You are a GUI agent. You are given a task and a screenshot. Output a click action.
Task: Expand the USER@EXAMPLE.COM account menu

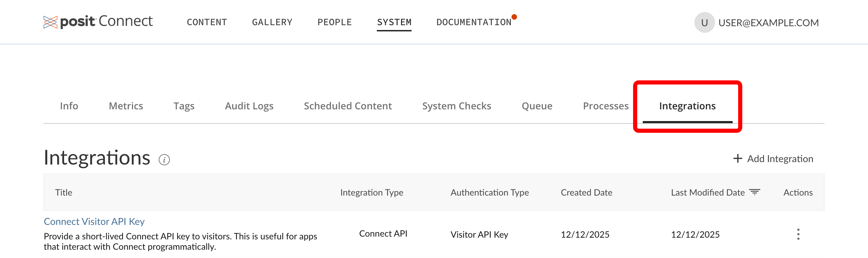(x=768, y=23)
